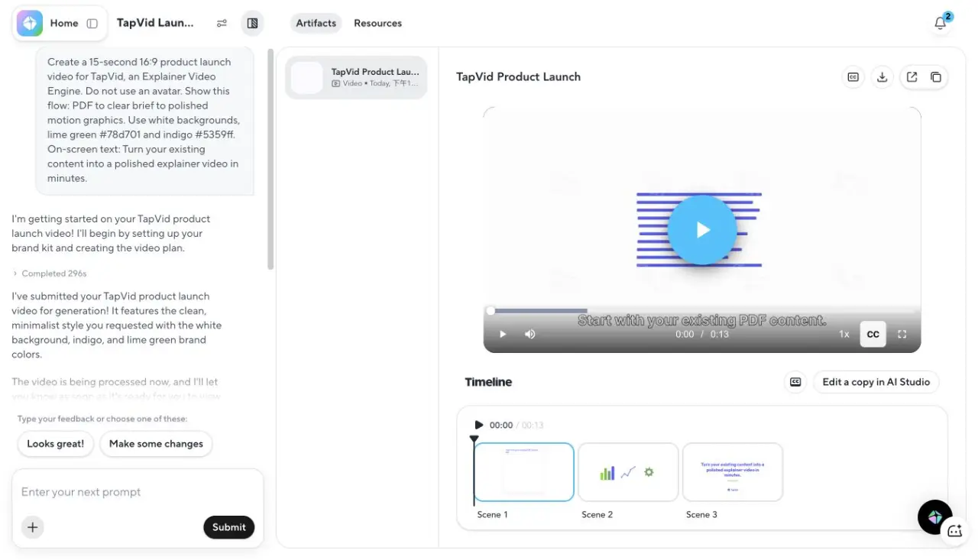Click the Scene 2 label
Image resolution: width=978 pixels, height=560 pixels.
click(597, 515)
